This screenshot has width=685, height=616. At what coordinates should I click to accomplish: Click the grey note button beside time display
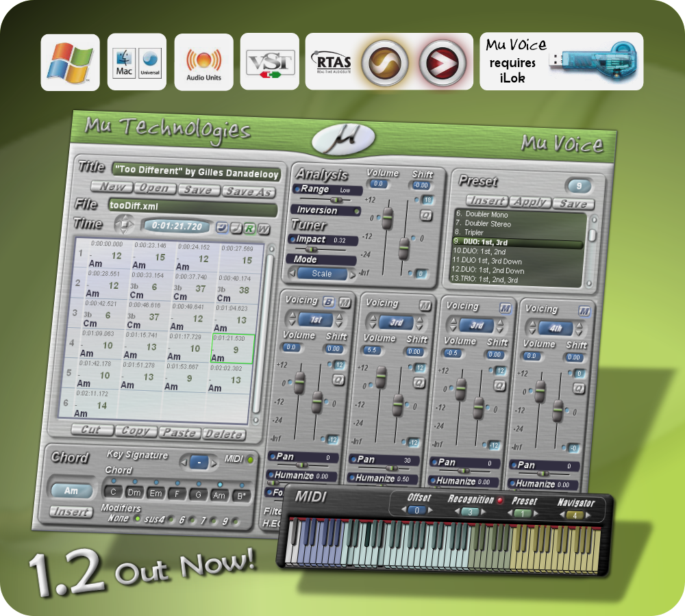pyautogui.click(x=236, y=228)
